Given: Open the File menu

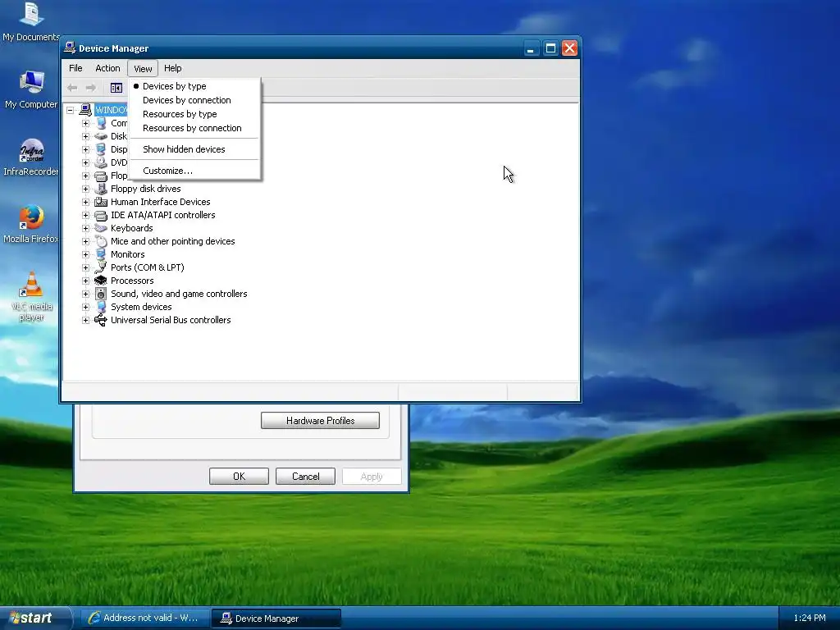Looking at the screenshot, I should pos(75,68).
